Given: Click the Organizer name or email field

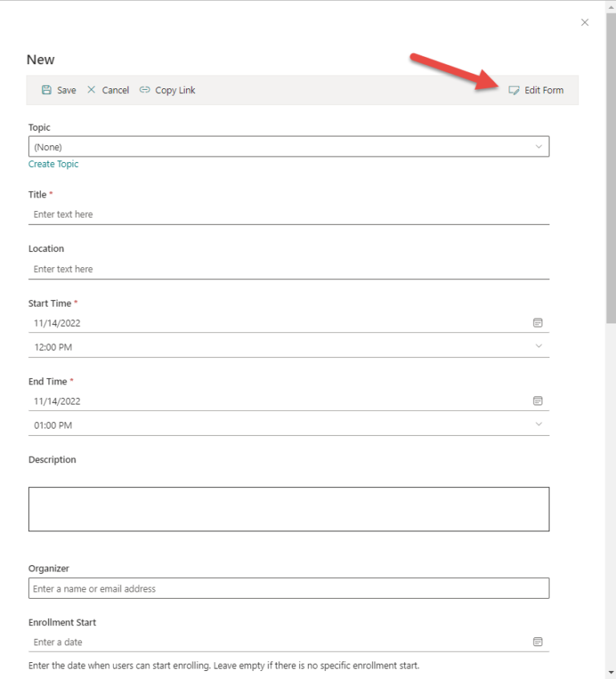Looking at the screenshot, I should coord(241,588).
